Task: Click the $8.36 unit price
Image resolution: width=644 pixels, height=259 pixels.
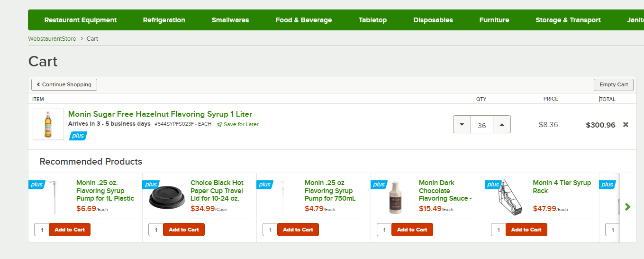Action: coord(548,125)
